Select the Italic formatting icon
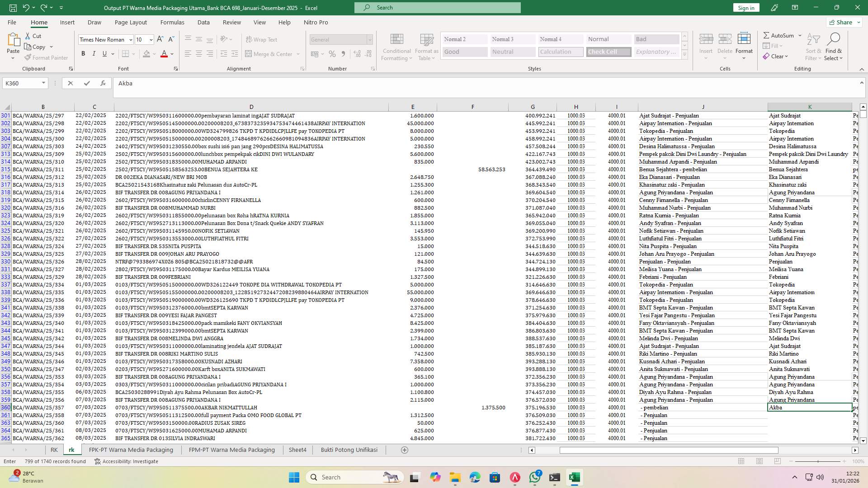The image size is (868, 488). [x=94, y=53]
